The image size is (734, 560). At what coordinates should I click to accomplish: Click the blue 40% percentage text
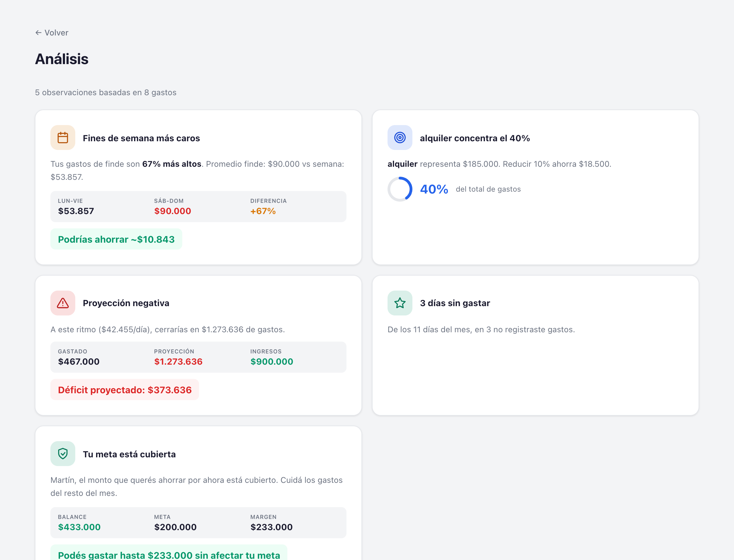pyautogui.click(x=434, y=189)
